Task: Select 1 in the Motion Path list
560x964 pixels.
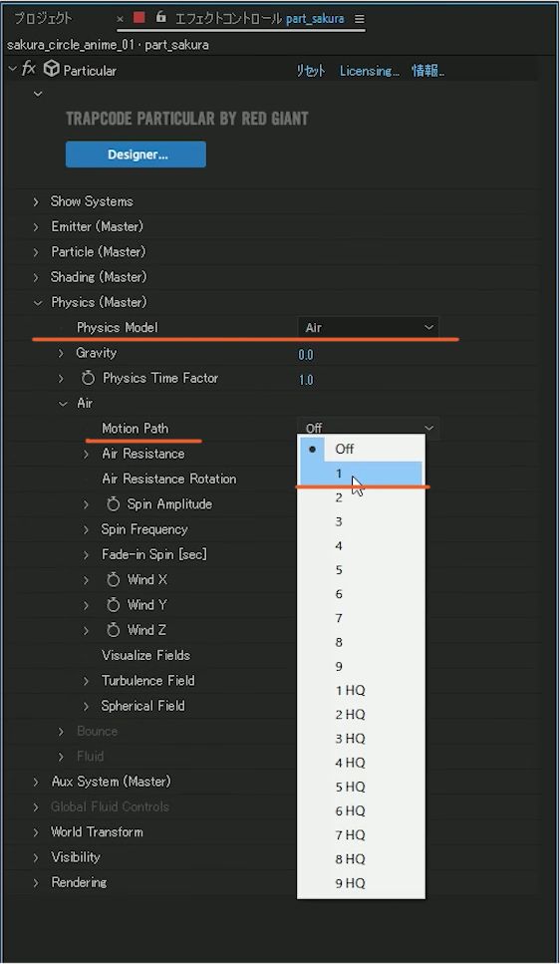Action: tap(361, 474)
